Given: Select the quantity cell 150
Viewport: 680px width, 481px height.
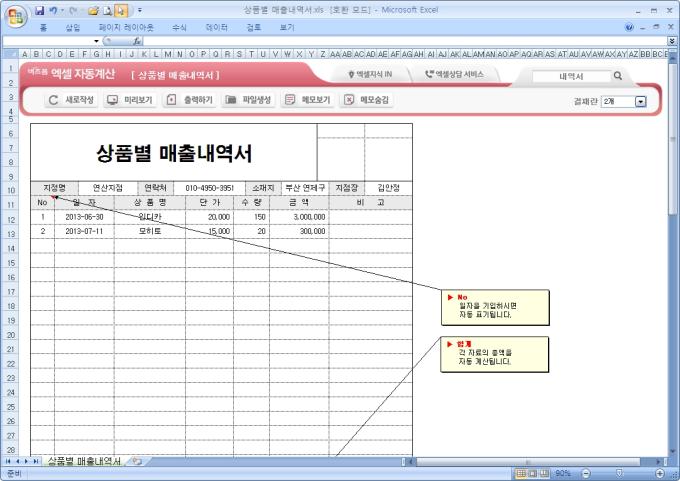Looking at the screenshot, I should coord(252,217).
